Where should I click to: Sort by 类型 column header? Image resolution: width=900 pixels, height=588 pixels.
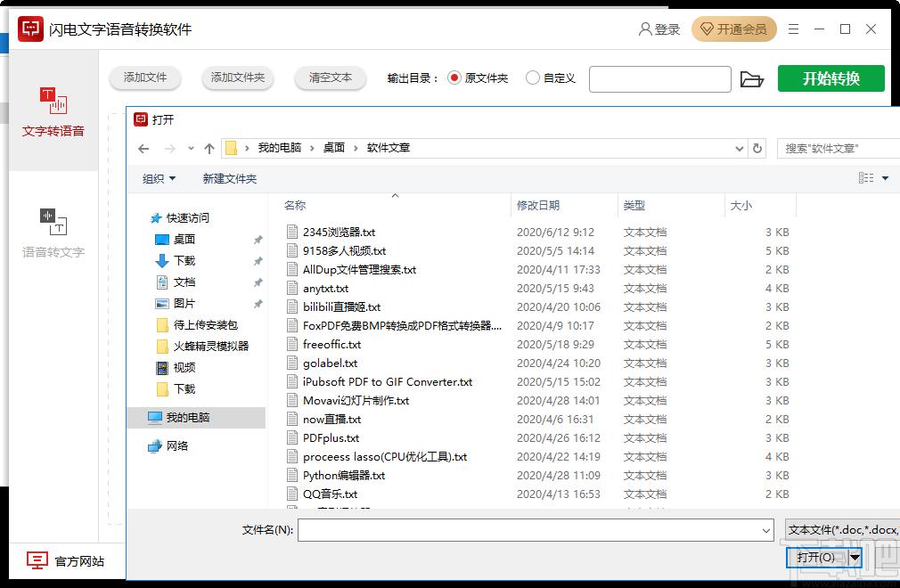point(634,206)
